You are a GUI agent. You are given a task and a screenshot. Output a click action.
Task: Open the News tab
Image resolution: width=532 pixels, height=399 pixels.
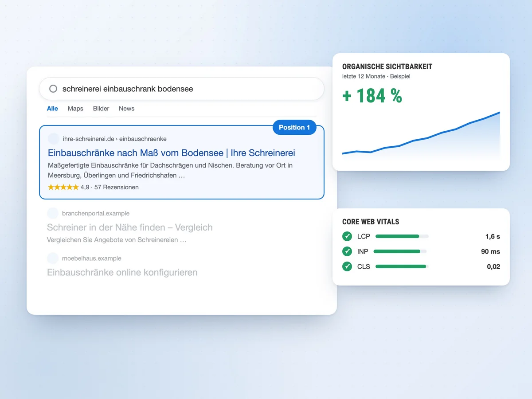[x=126, y=109]
